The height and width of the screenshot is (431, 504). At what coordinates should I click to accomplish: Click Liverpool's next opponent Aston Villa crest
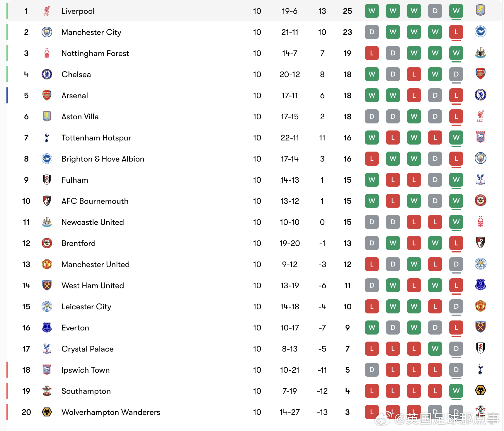point(480,10)
